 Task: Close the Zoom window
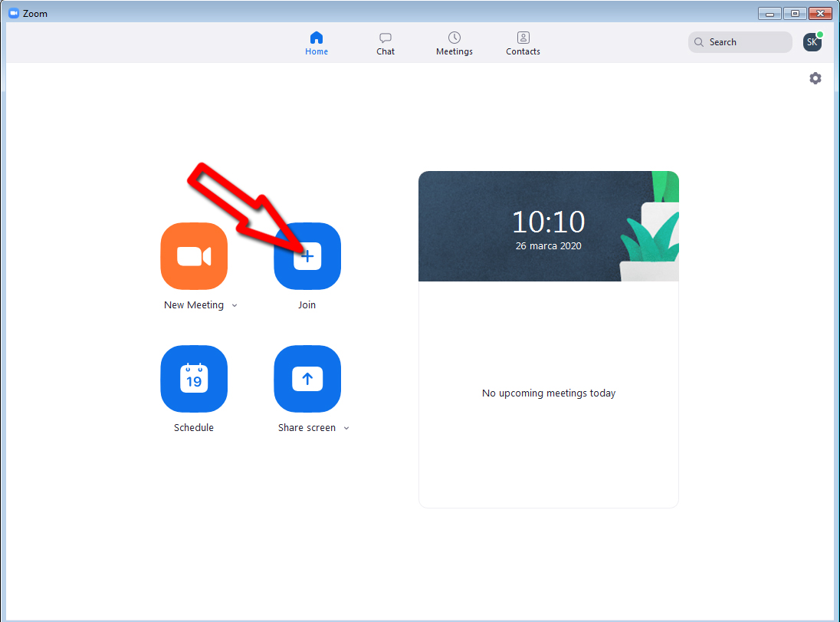pos(820,13)
